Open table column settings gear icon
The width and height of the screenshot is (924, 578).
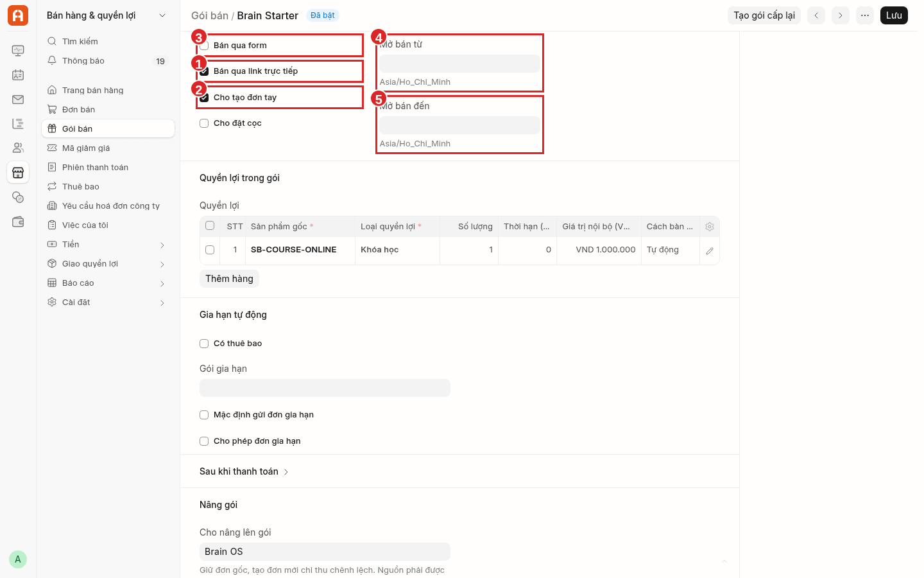point(710,227)
